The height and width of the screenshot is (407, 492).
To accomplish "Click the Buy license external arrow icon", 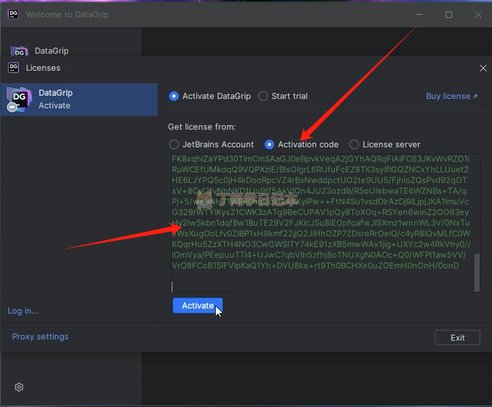I will [x=475, y=96].
